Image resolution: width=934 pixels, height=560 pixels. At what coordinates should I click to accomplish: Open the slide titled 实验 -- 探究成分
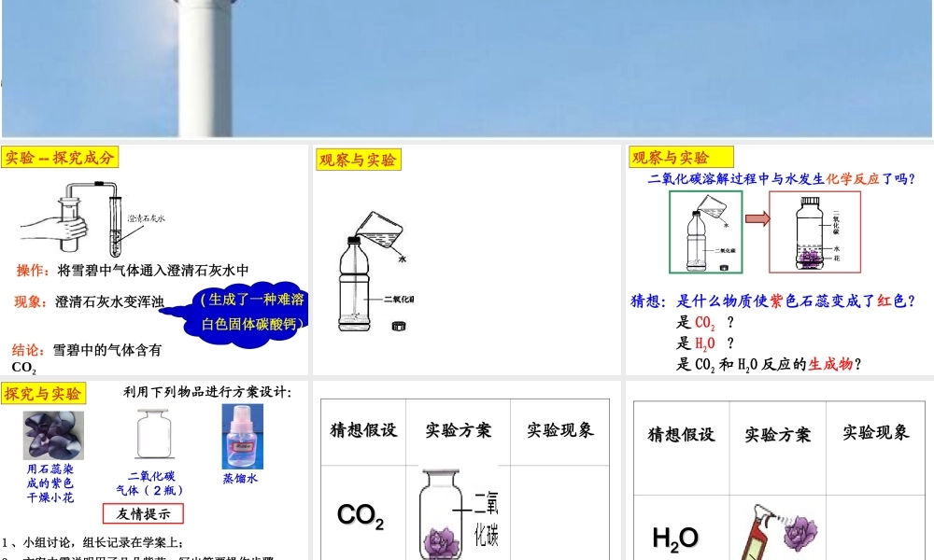point(154,259)
